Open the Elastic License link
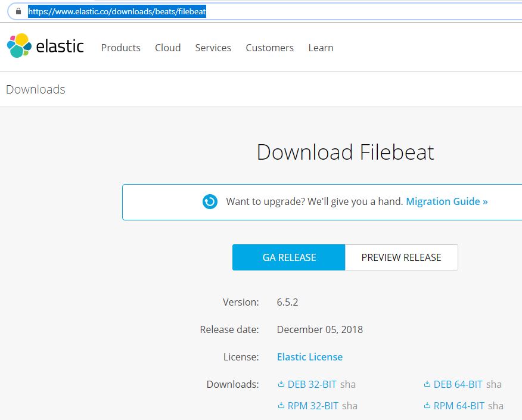The width and height of the screenshot is (522, 420). pyautogui.click(x=310, y=357)
